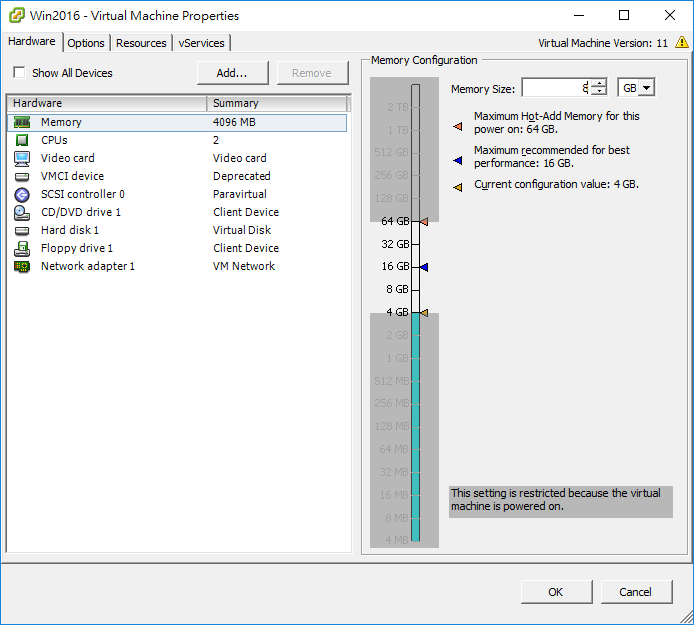
Task: Click the Deprecated summary value
Action: point(241,176)
